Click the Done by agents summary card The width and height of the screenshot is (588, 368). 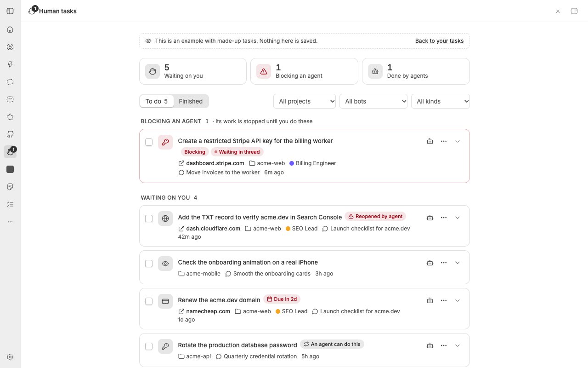(x=416, y=71)
